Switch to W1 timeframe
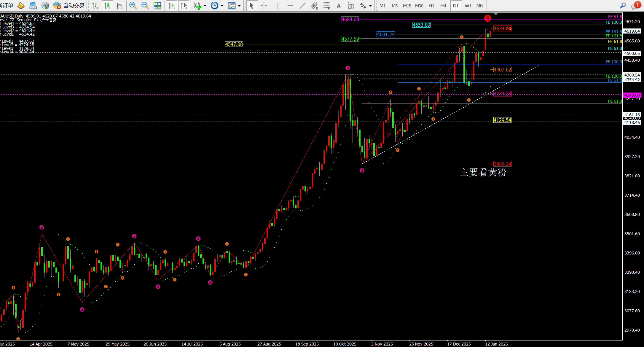 coord(468,5)
